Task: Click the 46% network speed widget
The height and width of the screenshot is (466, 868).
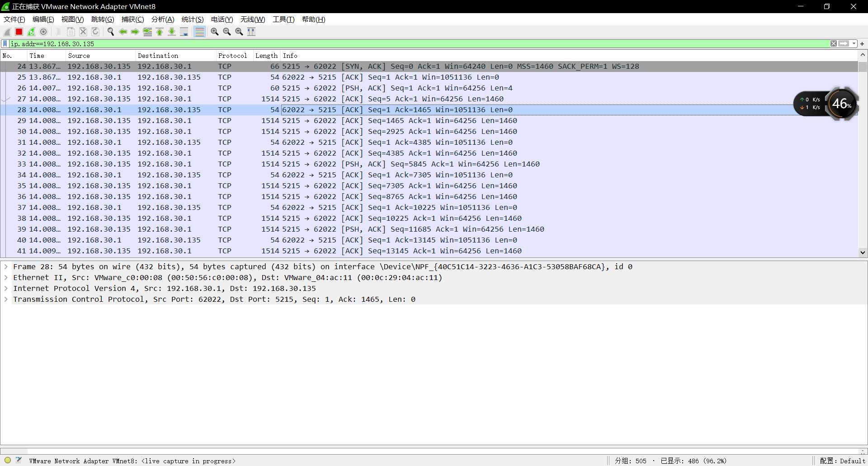Action: [x=826, y=104]
